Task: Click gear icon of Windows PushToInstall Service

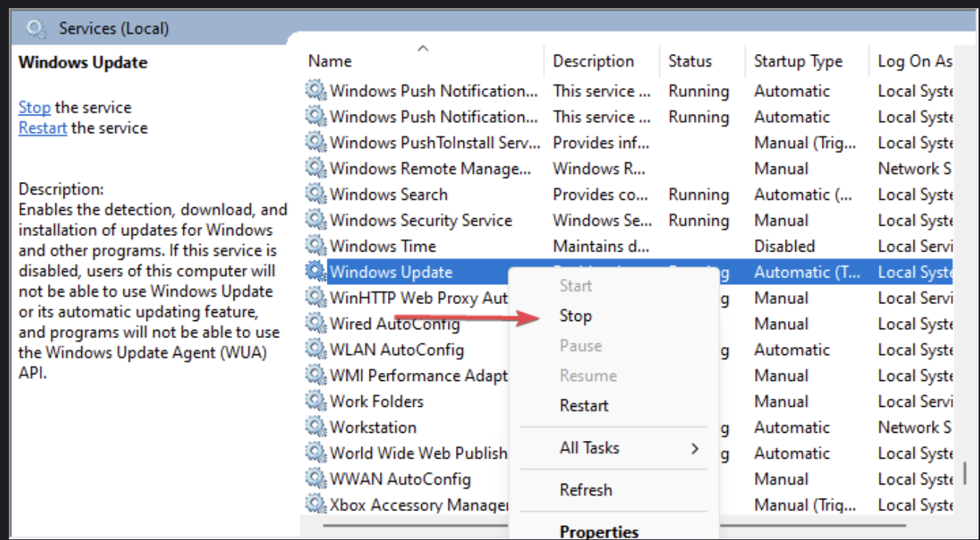Action: pos(316,142)
